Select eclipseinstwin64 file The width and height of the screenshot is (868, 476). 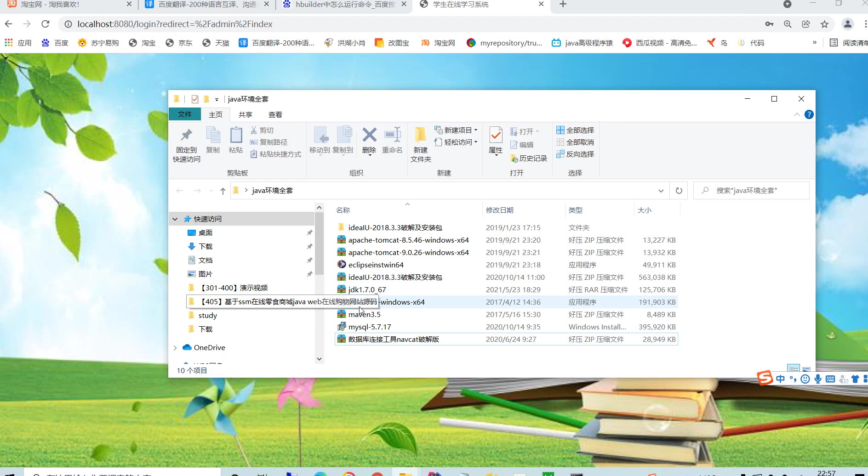point(506,265)
